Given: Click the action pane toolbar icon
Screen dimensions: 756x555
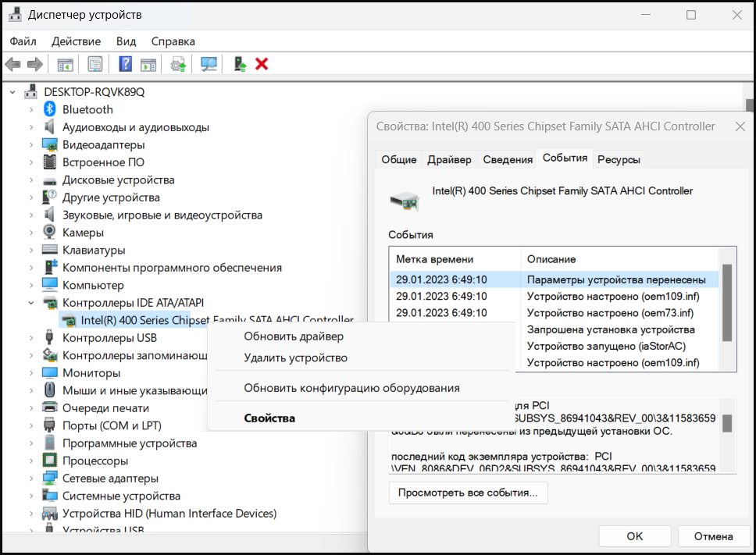Looking at the screenshot, I should [148, 64].
